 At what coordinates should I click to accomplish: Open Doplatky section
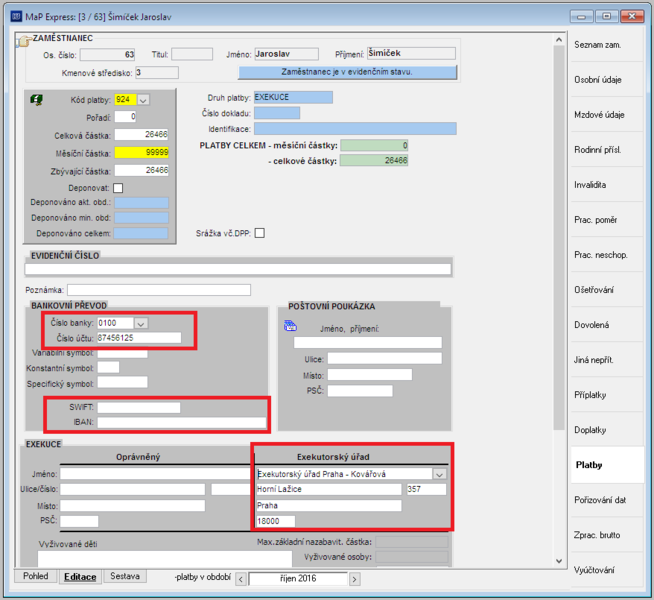coord(606,430)
